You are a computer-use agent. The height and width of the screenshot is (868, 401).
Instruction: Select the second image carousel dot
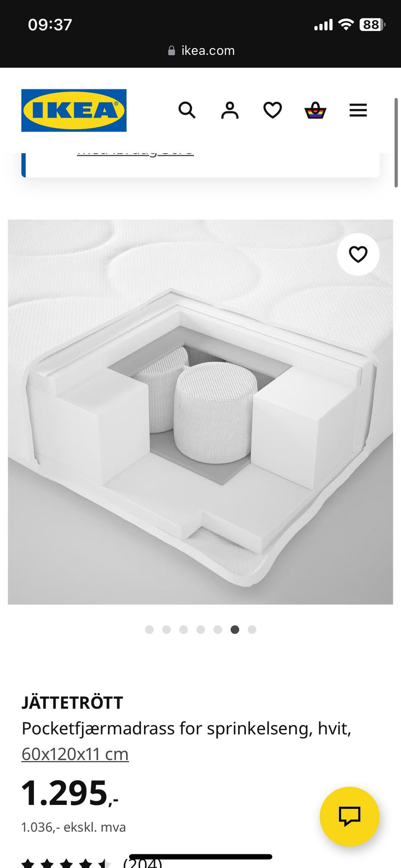coord(166,630)
